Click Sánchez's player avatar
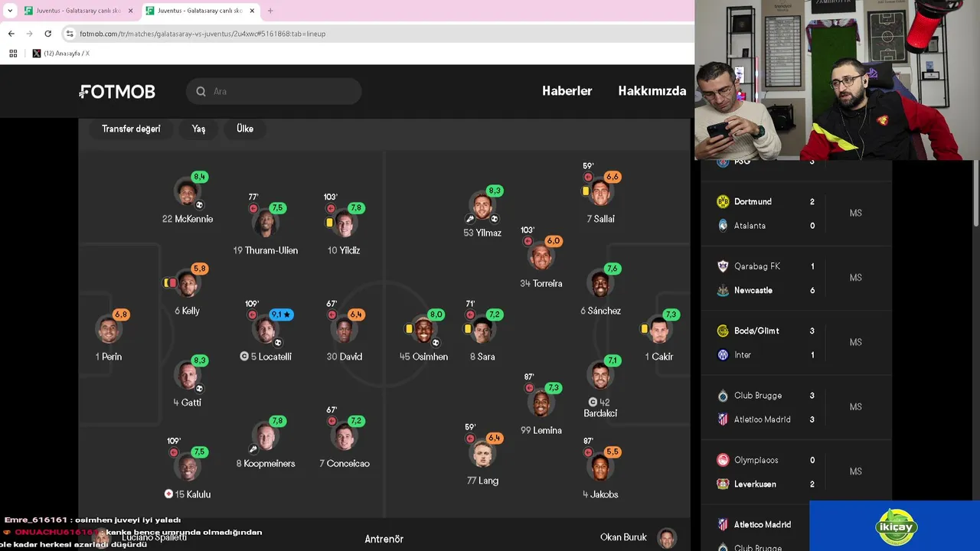 tap(600, 285)
